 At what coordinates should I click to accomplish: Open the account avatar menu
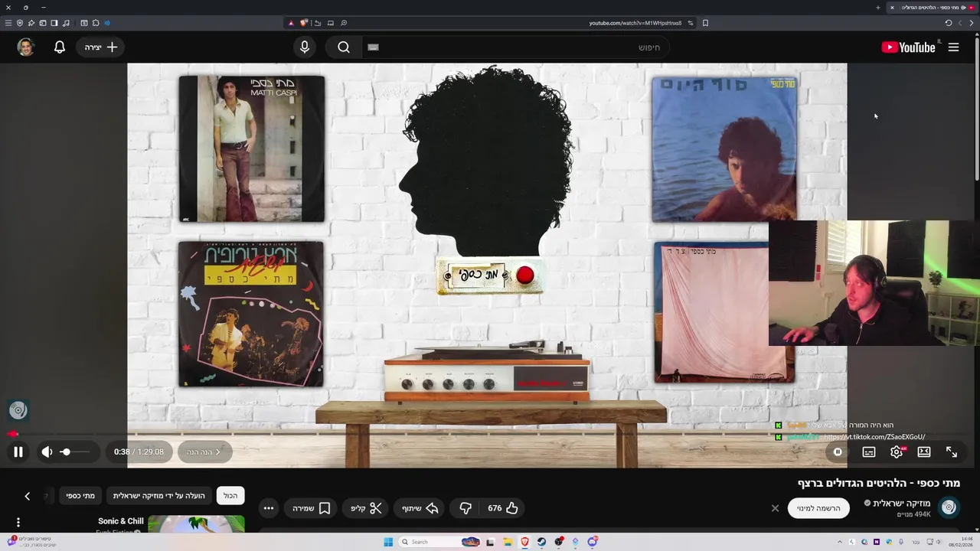(x=26, y=47)
